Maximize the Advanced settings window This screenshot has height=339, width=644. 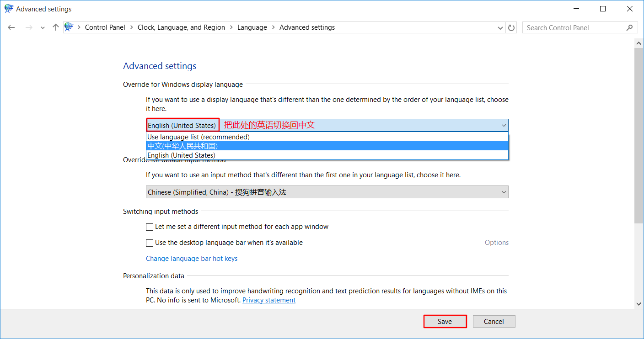[603, 9]
